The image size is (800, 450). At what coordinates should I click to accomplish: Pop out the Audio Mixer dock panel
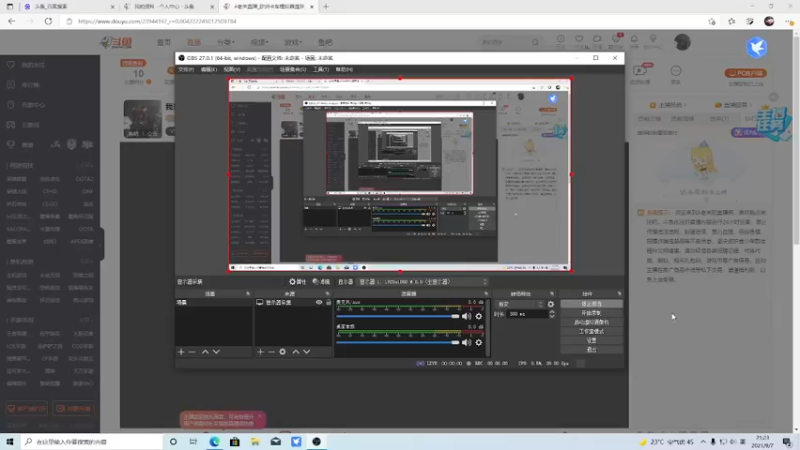click(486, 294)
